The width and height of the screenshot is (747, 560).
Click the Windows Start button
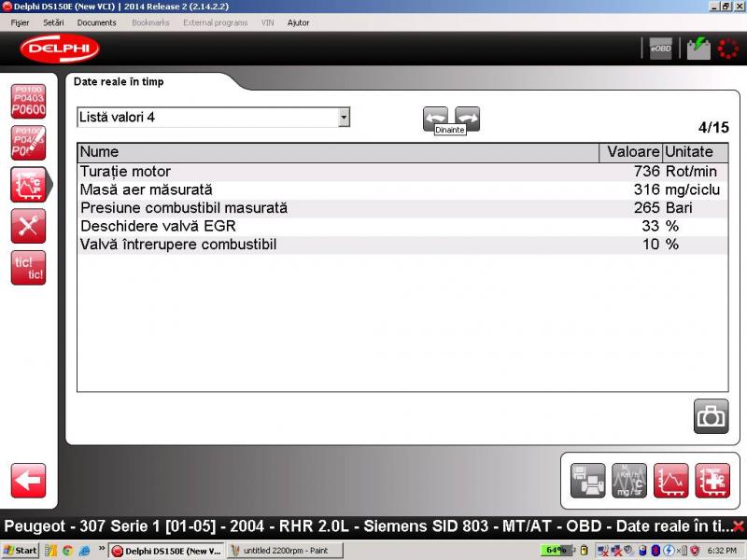[20, 551]
